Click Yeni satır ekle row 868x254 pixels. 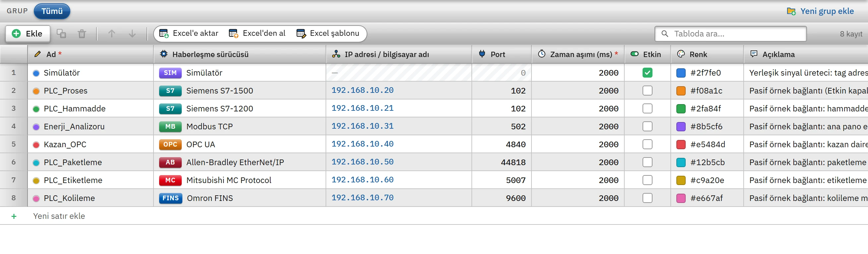[x=434, y=216]
